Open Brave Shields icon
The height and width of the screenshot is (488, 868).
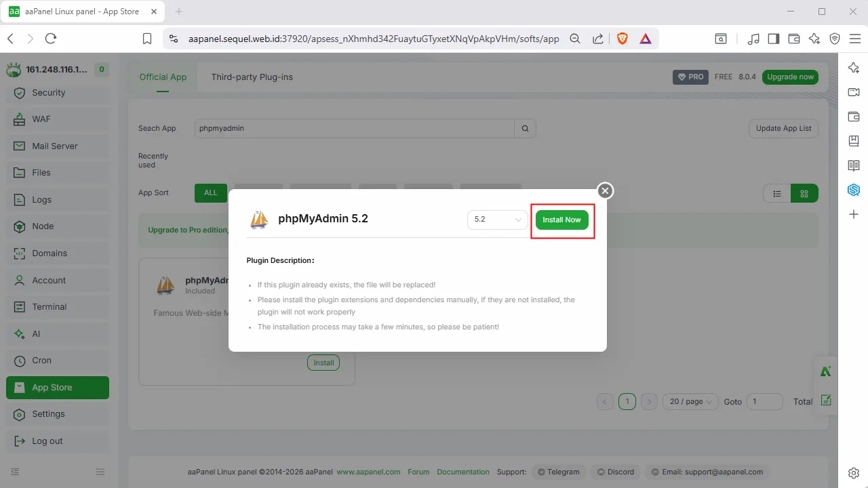(623, 39)
